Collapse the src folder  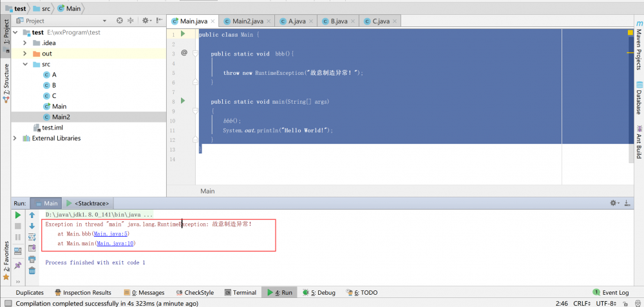(24, 64)
